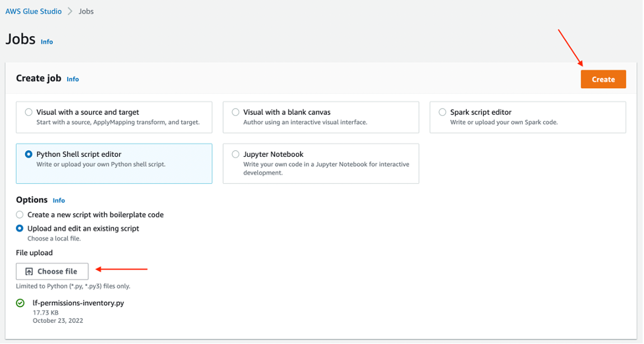644x344 pixels.
Task: Select Create a new script with boilerplate code
Action: [20, 215]
